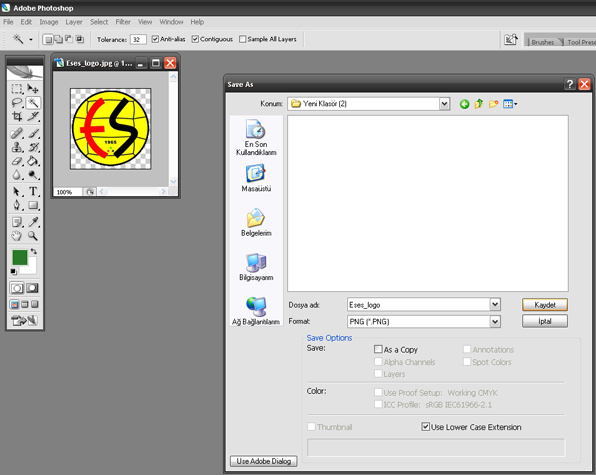596x475 pixels.
Task: Select the Crop tool
Action: coord(17,116)
